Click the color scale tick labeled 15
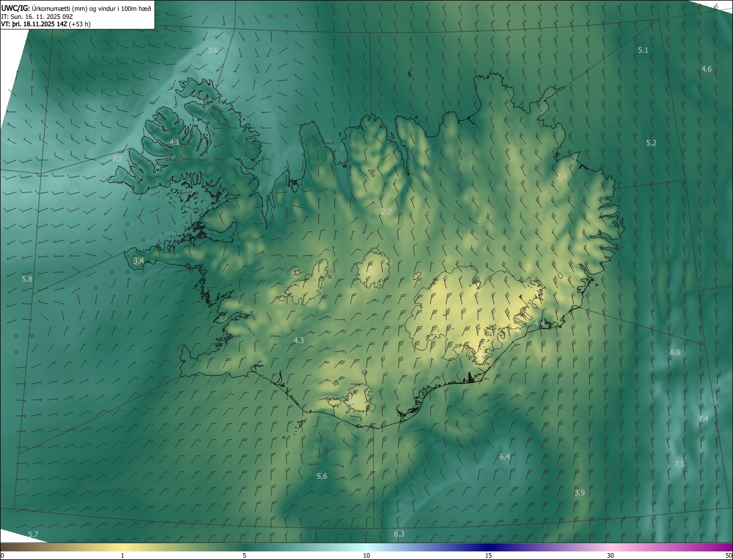The image size is (733, 560). (488, 555)
